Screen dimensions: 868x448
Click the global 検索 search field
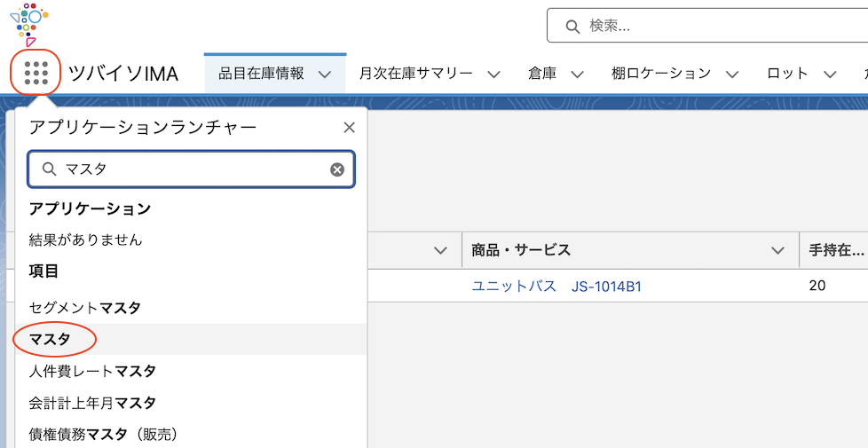click(x=707, y=26)
